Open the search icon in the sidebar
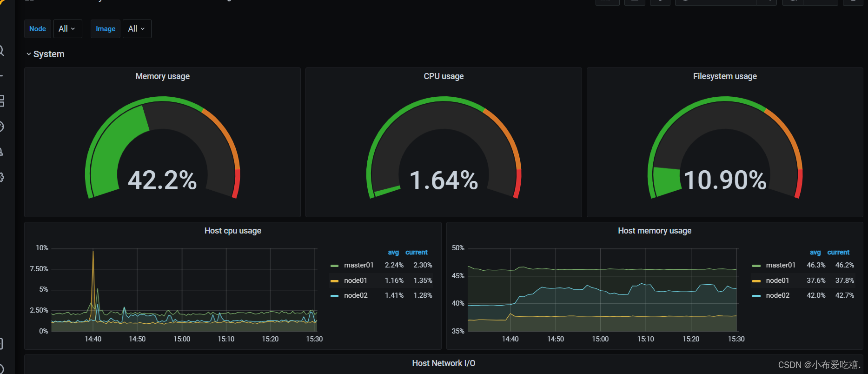This screenshot has height=374, width=868. pyautogui.click(x=1, y=51)
